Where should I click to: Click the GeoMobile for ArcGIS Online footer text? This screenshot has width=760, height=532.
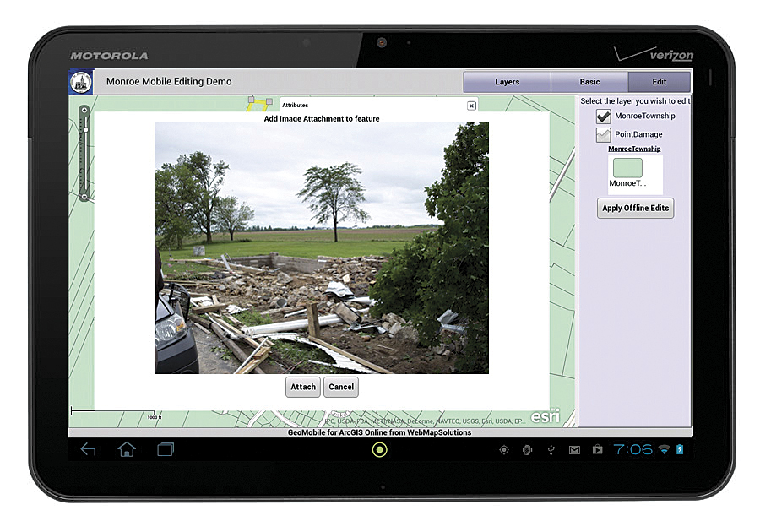379,432
